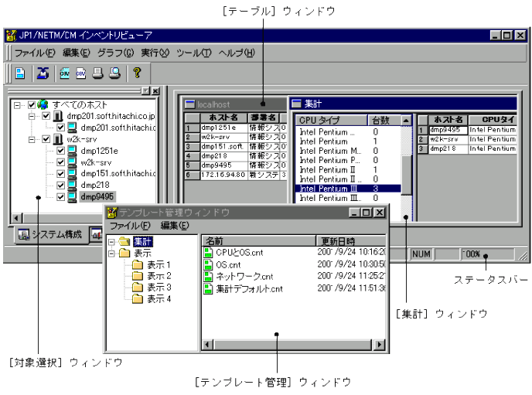The image size is (532, 395).
Task: Click the CPU type list vertical scrollbar thumb
Action: point(407,175)
